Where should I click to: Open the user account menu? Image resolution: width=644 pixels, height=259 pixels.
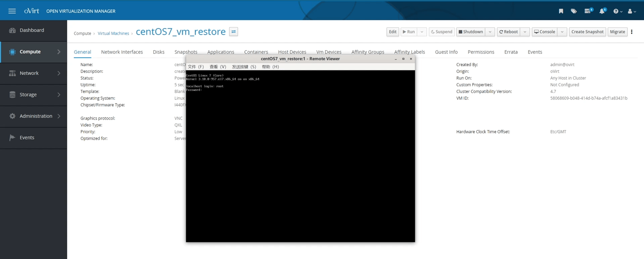tap(632, 11)
